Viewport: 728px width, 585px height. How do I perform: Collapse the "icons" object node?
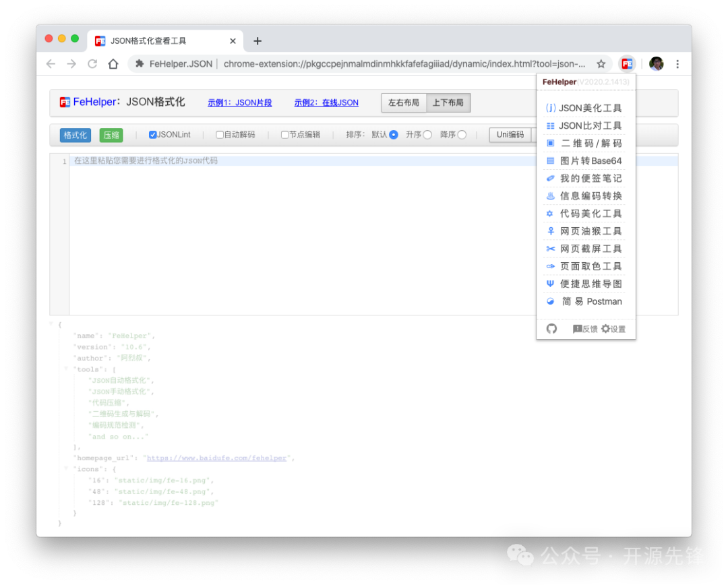pos(66,468)
